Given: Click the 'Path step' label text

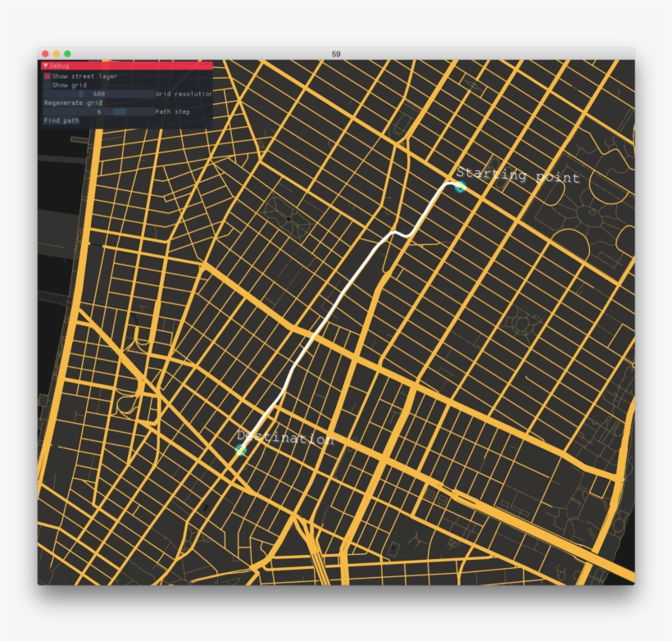Looking at the screenshot, I should pos(173,111).
